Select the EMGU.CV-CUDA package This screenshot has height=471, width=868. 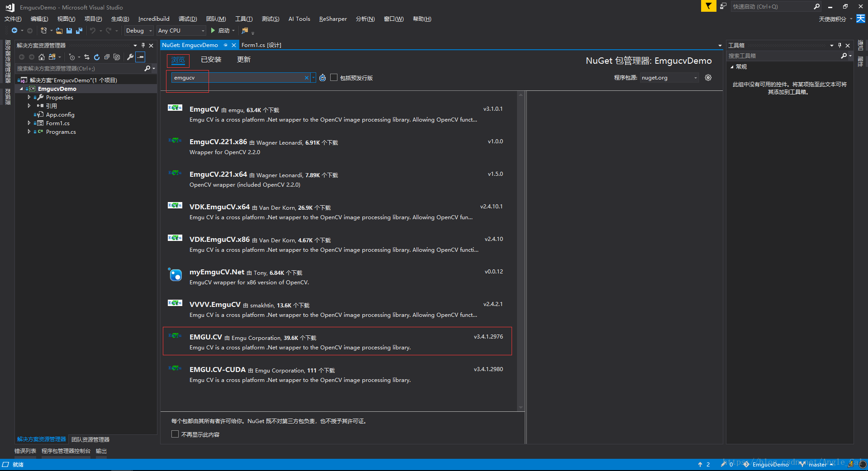[337, 374]
